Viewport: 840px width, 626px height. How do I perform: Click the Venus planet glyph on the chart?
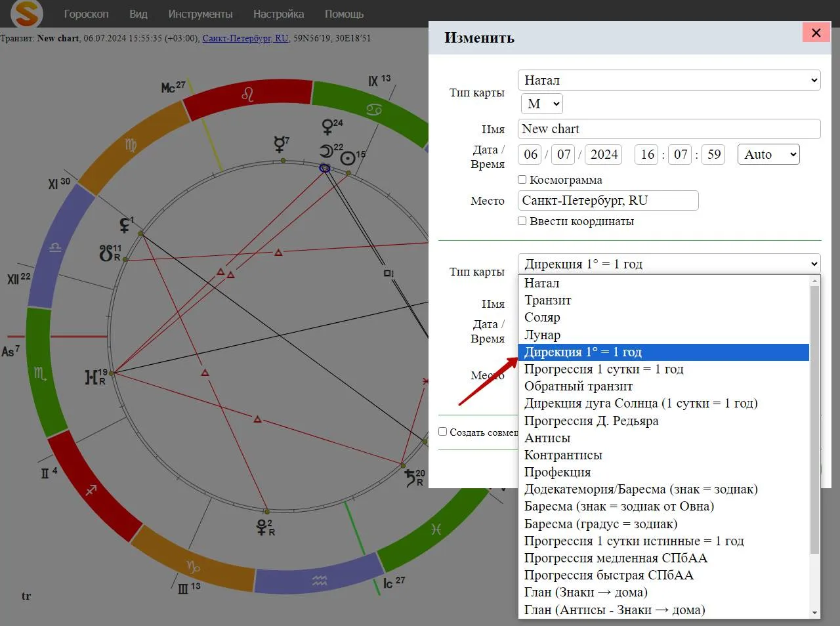tap(328, 127)
